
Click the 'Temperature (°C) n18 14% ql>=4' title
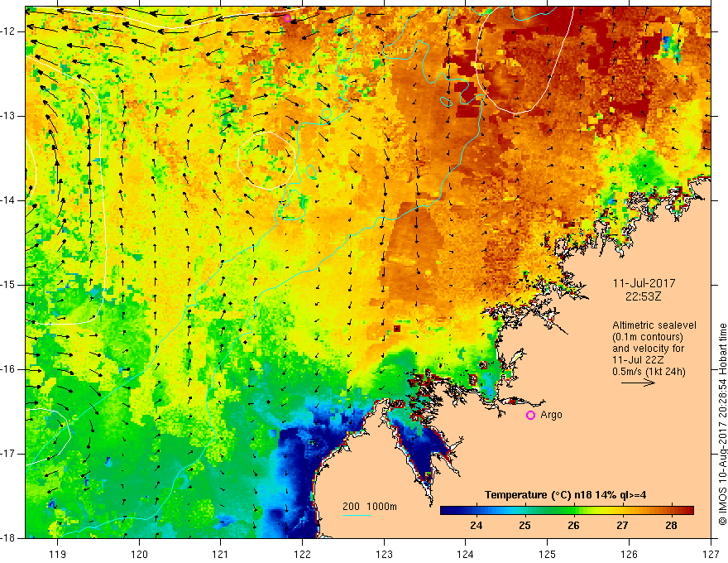[x=565, y=495]
